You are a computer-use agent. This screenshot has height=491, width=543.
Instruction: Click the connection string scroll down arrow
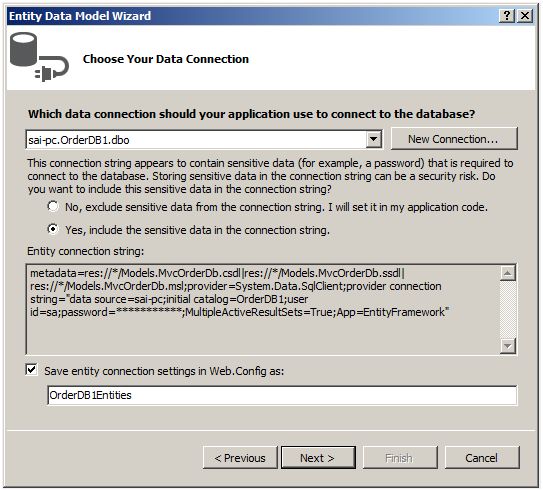(x=508, y=346)
